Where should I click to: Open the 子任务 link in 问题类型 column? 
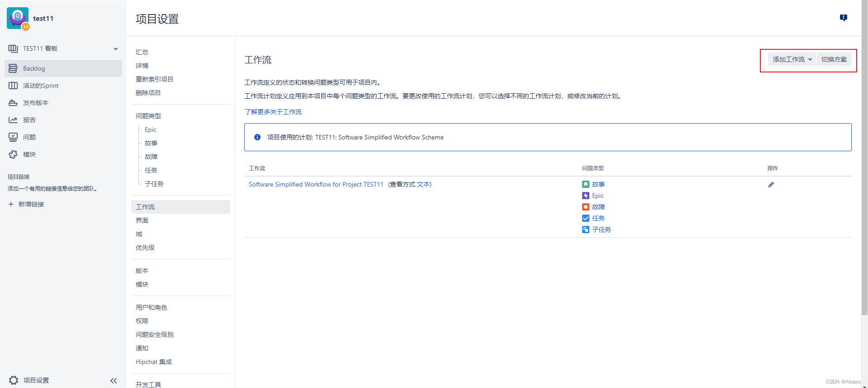click(602, 230)
